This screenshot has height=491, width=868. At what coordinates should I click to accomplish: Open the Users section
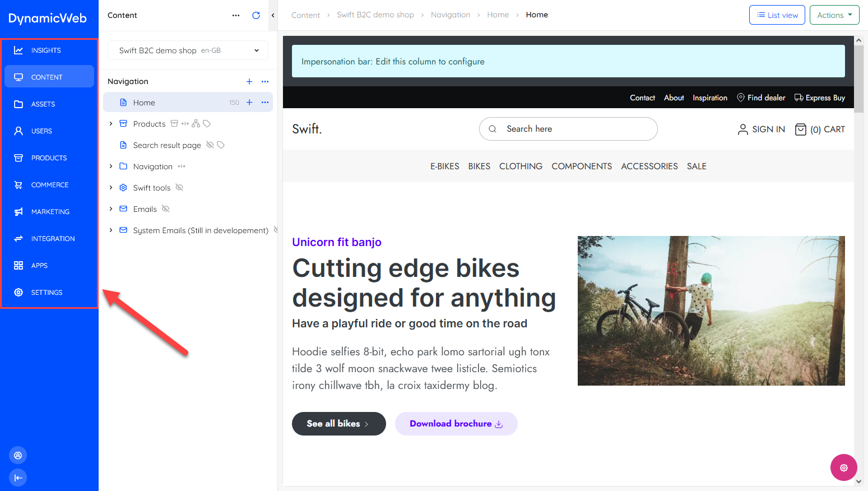coord(49,131)
